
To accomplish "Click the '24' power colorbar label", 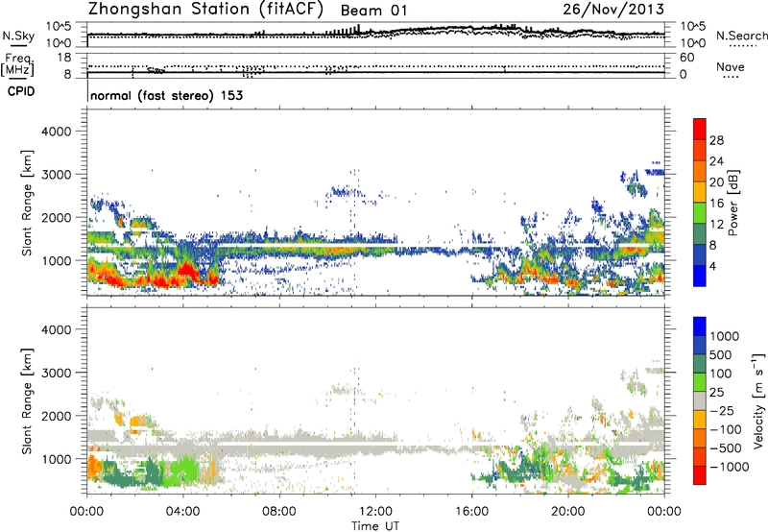I will (x=716, y=161).
